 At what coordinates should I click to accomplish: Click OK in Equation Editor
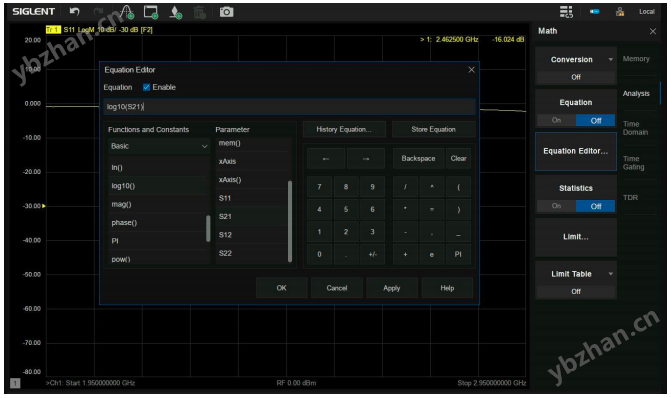click(x=281, y=288)
